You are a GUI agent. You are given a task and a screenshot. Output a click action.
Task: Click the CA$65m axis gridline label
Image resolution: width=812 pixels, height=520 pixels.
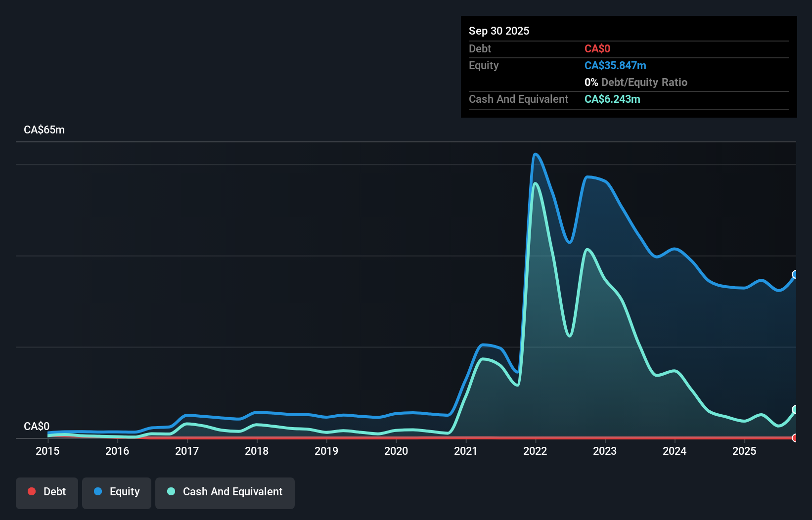[x=44, y=130]
